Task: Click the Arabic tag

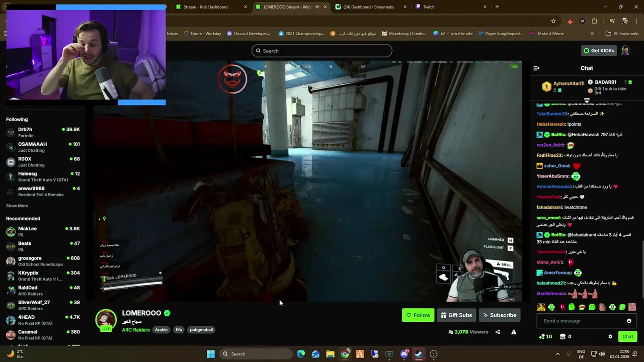Action: [x=161, y=330]
